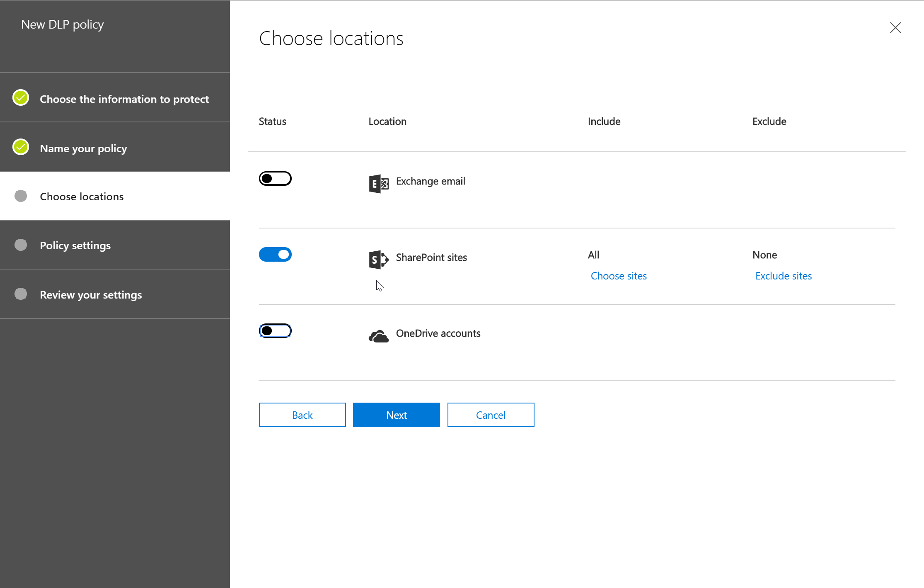Click the Next button
The width and height of the screenshot is (924, 588).
click(x=396, y=415)
